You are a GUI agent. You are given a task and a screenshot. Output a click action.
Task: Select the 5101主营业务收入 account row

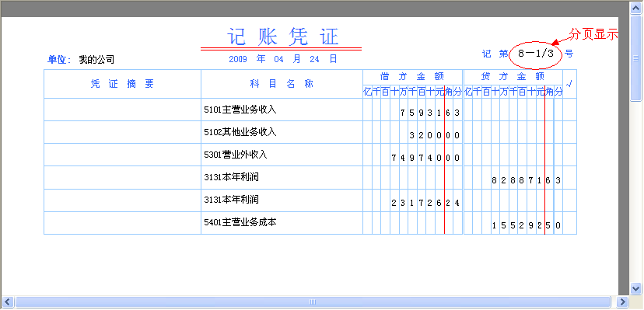point(310,110)
